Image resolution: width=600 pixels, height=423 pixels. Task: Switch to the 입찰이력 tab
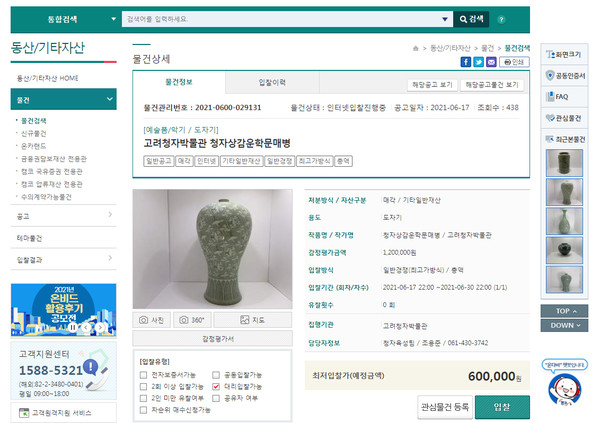coord(272,82)
